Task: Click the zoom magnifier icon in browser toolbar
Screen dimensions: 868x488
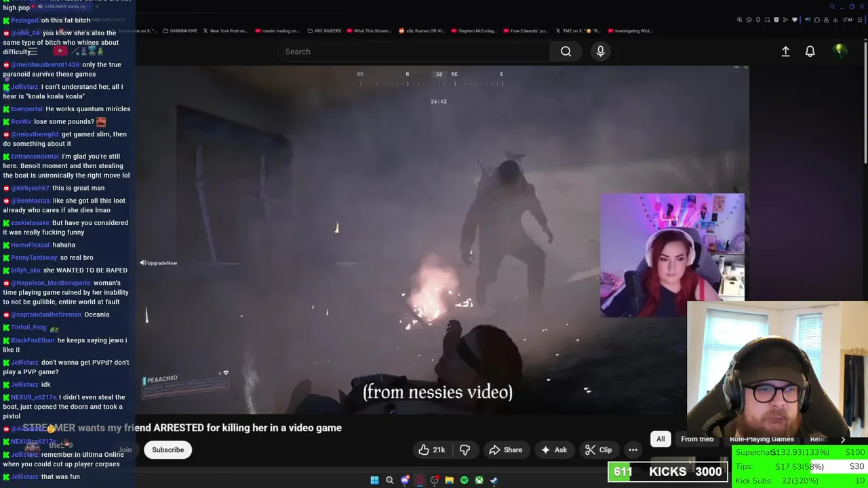Action: [x=740, y=20]
